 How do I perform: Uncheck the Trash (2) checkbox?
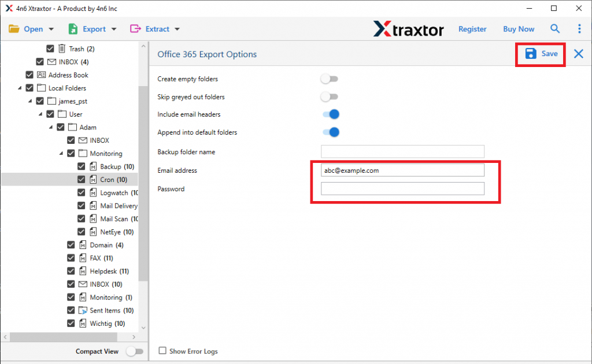point(50,49)
